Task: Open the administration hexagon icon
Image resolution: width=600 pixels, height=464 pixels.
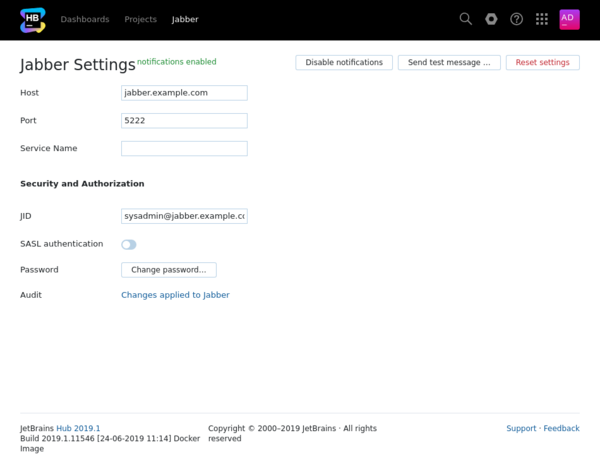Action: (491, 19)
